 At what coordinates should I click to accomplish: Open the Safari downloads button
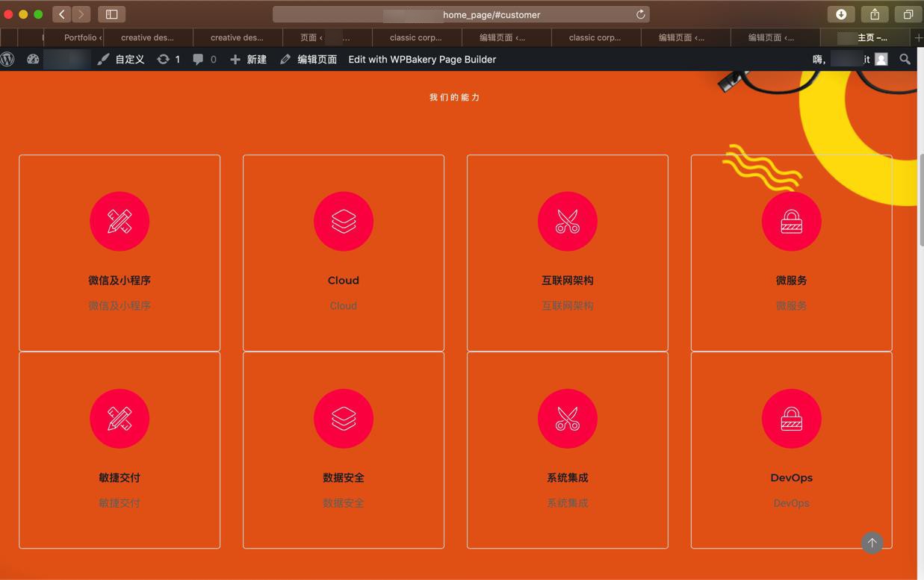click(841, 14)
